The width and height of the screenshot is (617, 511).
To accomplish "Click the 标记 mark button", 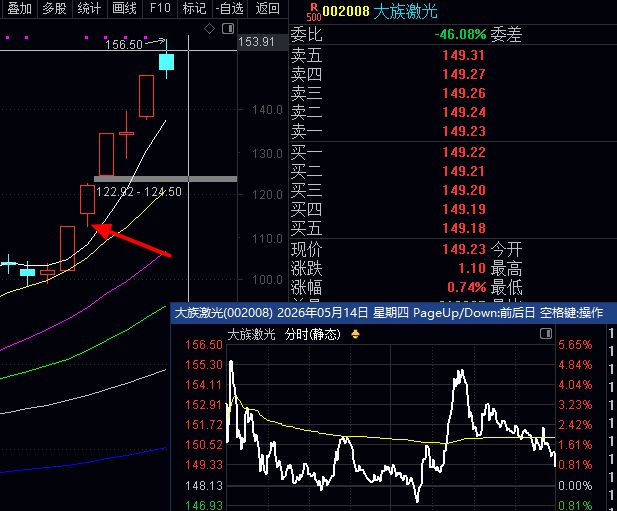I will click(194, 8).
